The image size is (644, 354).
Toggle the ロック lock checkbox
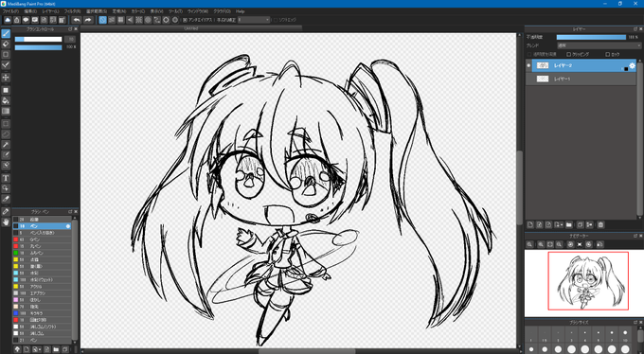[x=608, y=54]
